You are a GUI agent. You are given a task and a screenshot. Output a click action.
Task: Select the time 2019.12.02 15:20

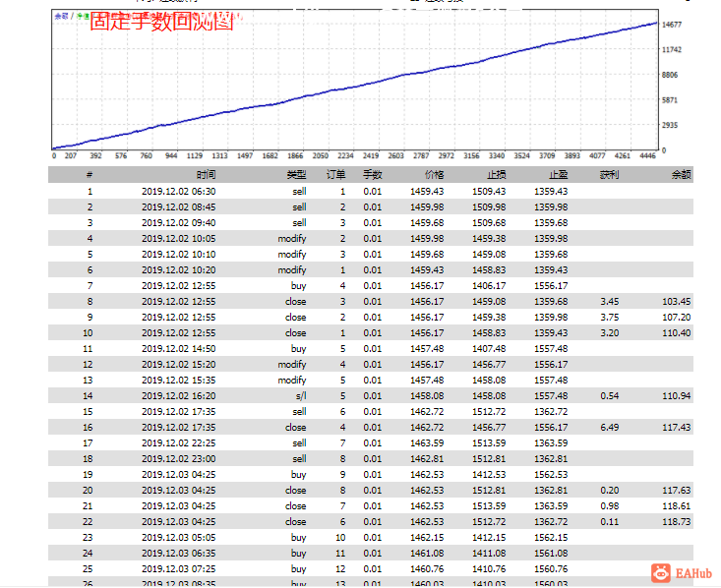coord(178,364)
